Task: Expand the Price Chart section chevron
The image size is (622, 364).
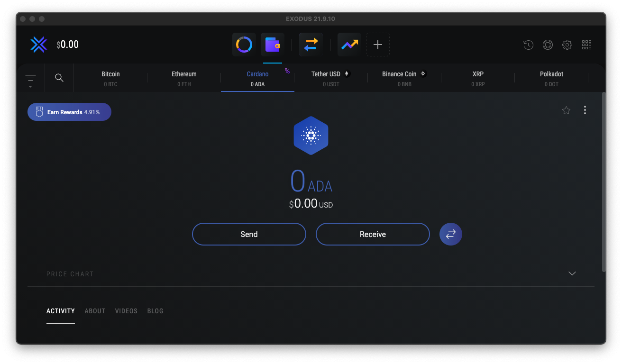Action: pyautogui.click(x=572, y=273)
